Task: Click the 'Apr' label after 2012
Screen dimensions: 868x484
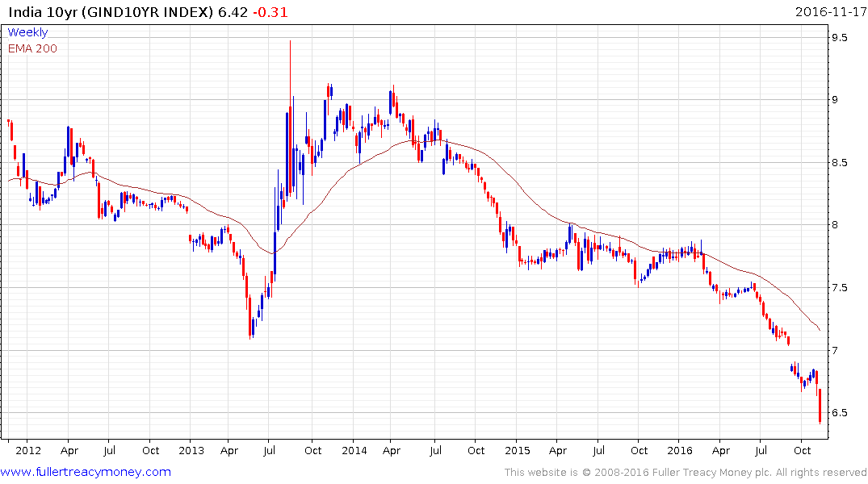Action: pyautogui.click(x=69, y=451)
